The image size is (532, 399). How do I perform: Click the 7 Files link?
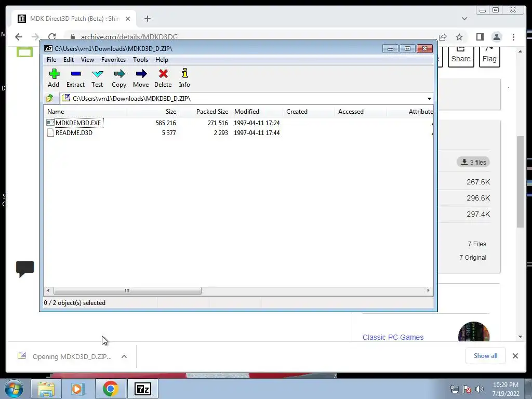[477, 244]
